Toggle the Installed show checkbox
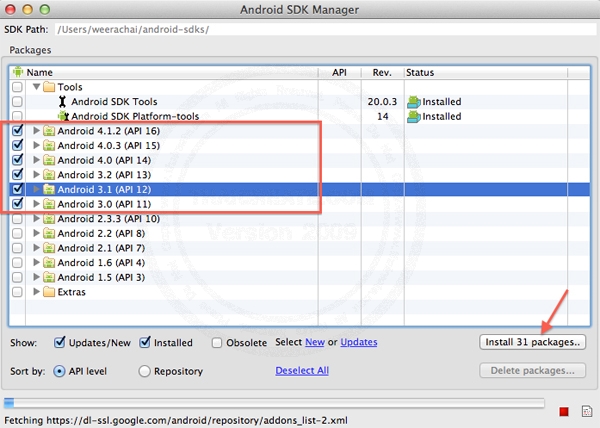600x428 pixels. pos(145,342)
